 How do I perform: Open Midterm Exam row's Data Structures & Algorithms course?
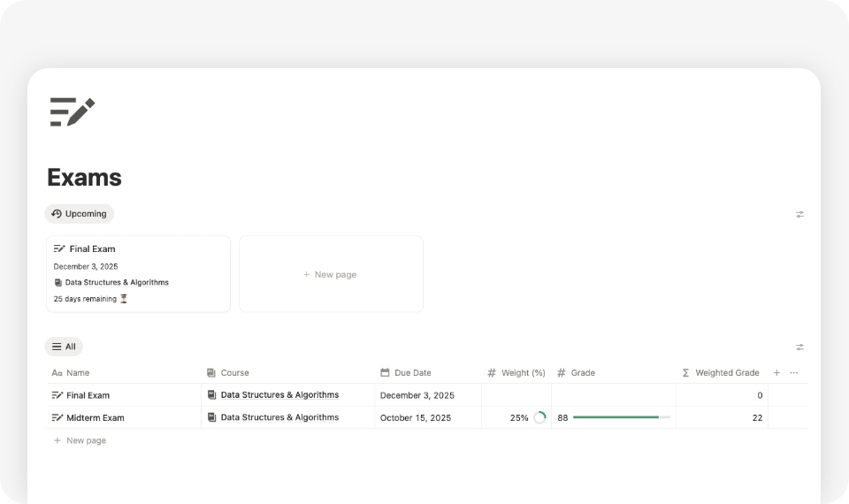(279, 417)
